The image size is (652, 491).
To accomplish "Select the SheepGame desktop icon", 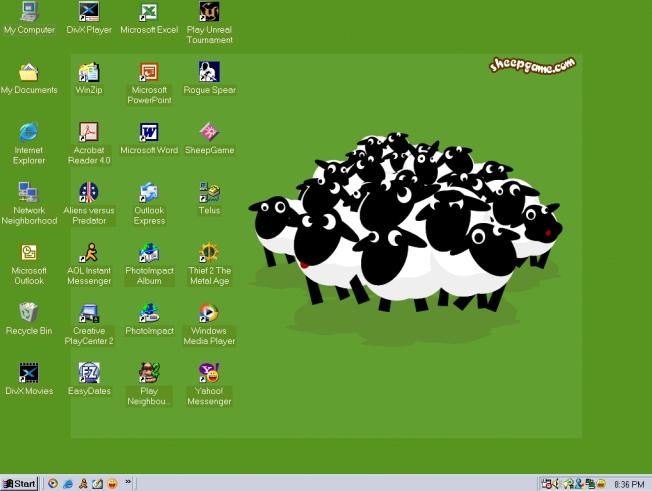I will point(209,139).
